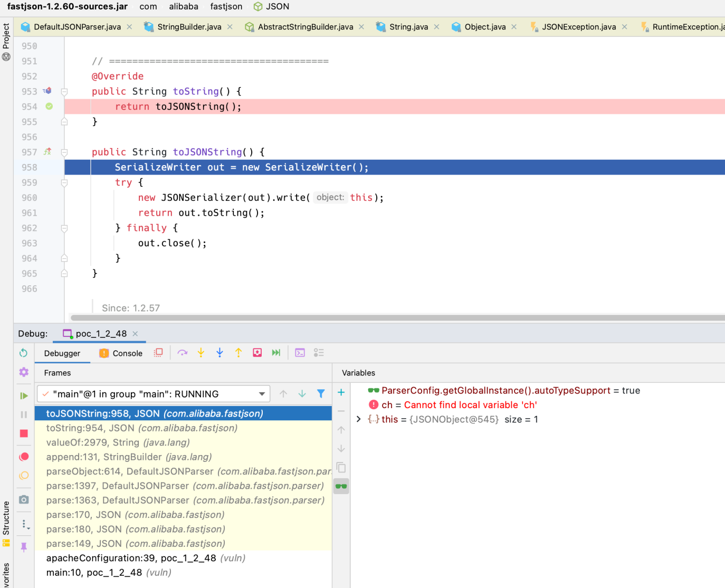Expand the 'this' JSONObject variable

(359, 419)
